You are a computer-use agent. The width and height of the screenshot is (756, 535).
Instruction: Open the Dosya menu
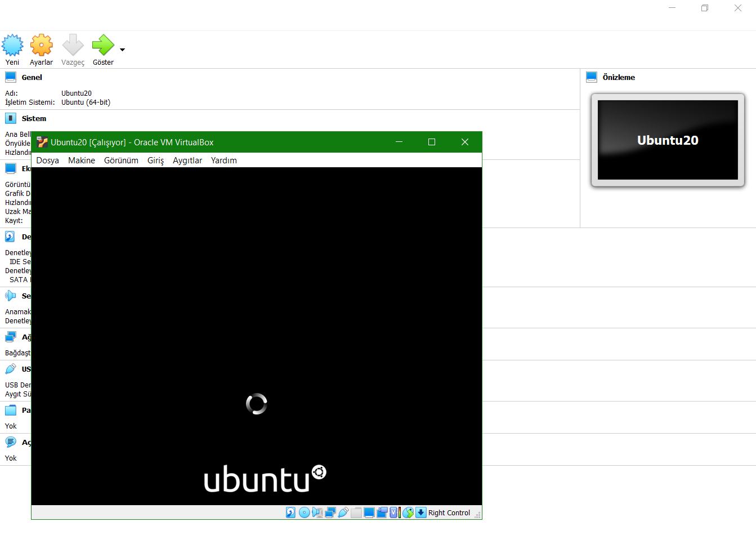(48, 160)
